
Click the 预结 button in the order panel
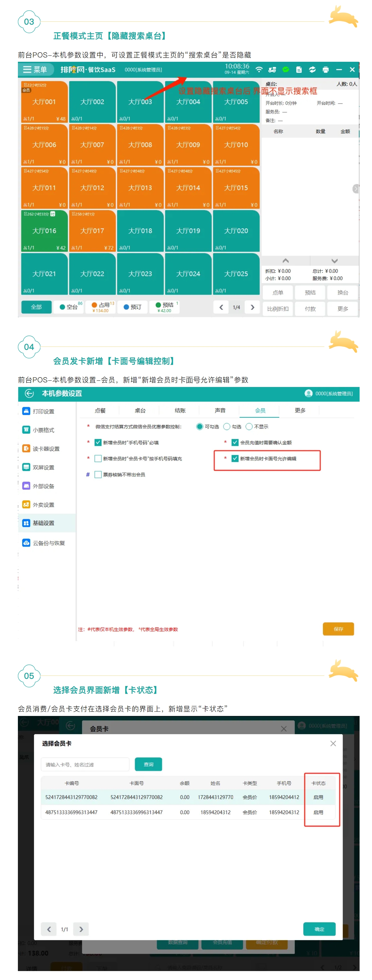pos(310,293)
